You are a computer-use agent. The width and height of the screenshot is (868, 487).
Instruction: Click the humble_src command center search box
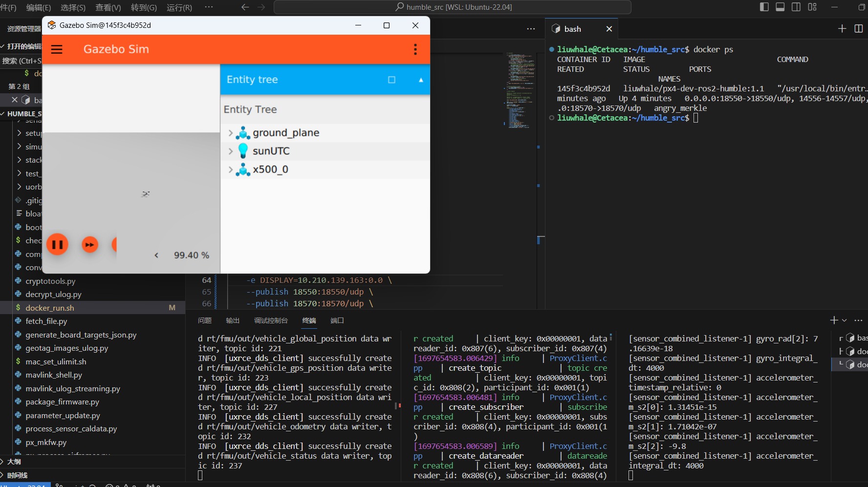453,7
